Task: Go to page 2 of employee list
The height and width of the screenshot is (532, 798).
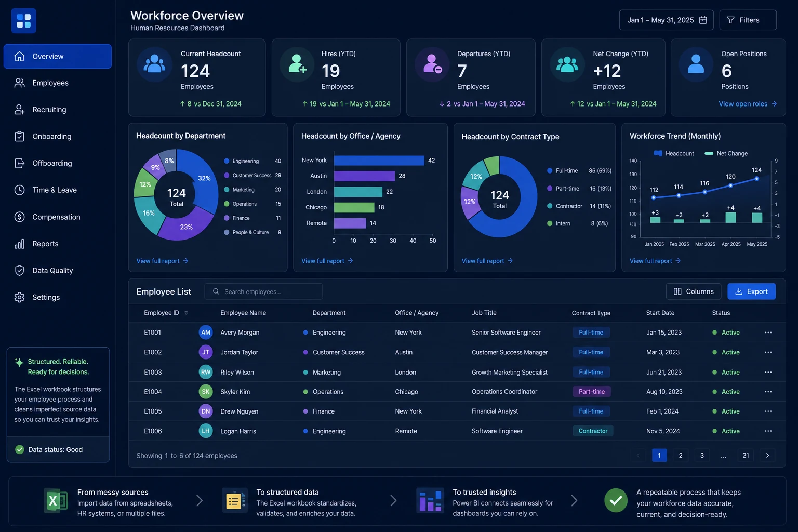Action: (681, 456)
